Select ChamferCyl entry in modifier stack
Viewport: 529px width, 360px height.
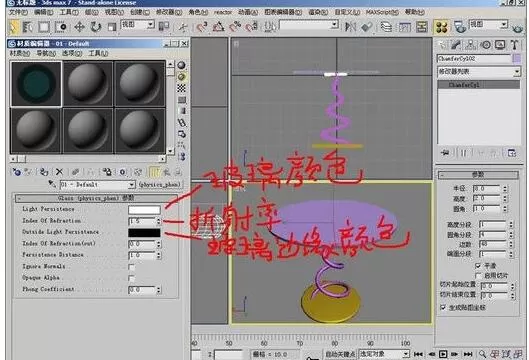[x=478, y=85]
